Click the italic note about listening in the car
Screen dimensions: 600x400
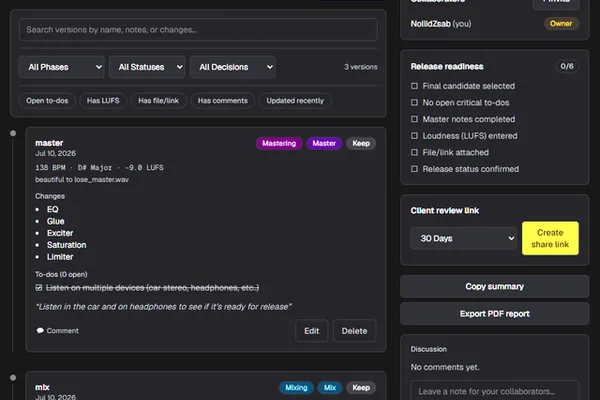coord(163,307)
